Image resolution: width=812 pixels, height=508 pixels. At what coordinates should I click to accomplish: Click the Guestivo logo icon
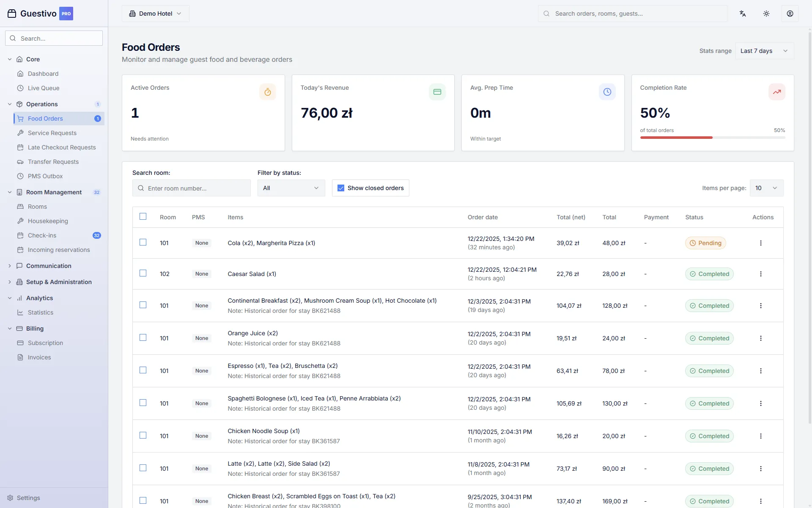pyautogui.click(x=12, y=14)
